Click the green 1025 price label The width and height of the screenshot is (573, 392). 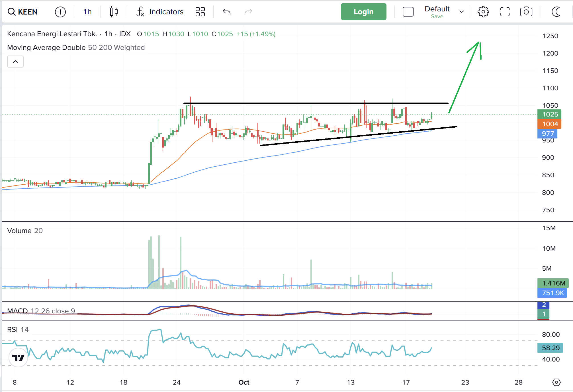[x=549, y=114]
